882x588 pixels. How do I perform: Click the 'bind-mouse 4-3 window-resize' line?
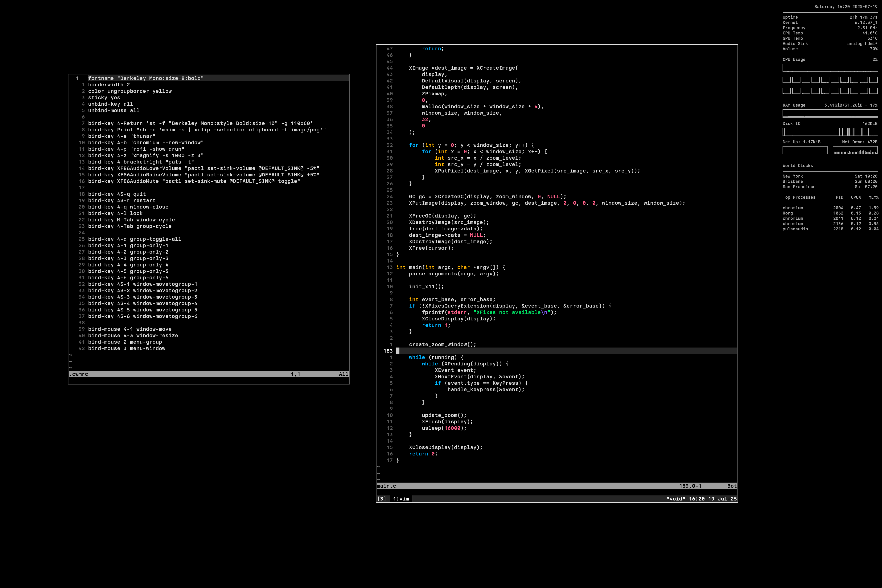pos(133,336)
